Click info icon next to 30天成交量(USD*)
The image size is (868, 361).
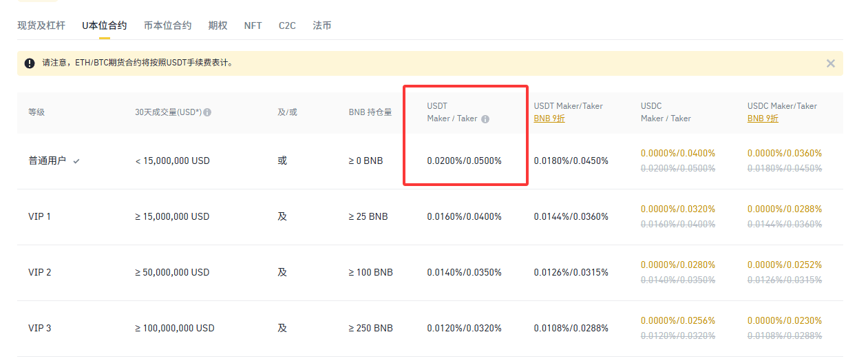[x=207, y=112]
